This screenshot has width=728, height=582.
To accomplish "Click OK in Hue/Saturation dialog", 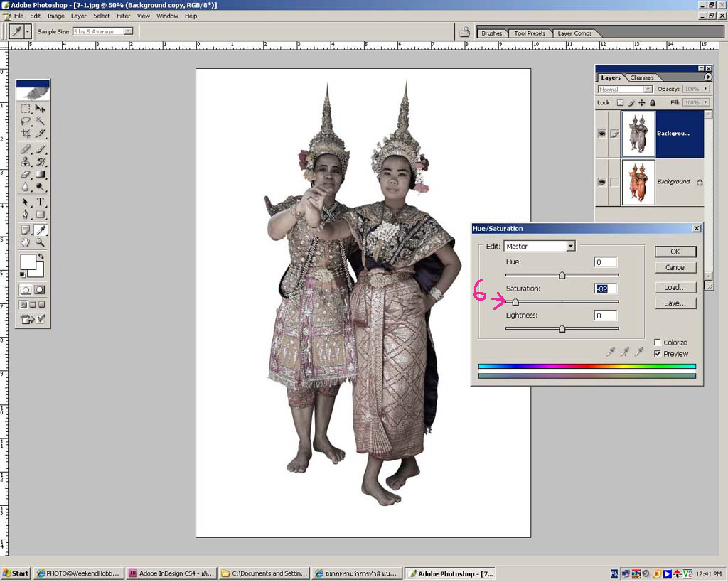I will (x=675, y=252).
